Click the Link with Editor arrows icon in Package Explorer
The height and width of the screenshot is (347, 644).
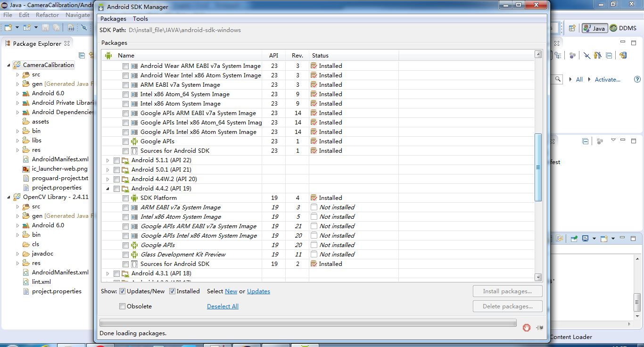click(92, 55)
